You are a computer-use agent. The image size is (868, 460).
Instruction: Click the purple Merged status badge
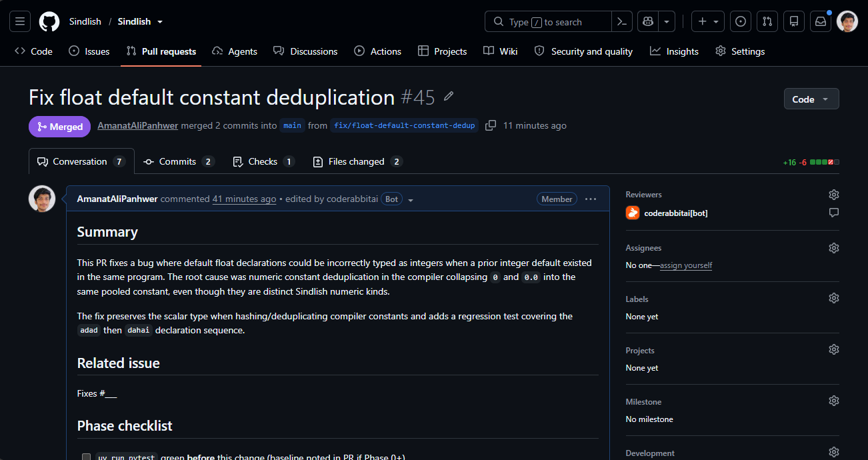(x=59, y=126)
